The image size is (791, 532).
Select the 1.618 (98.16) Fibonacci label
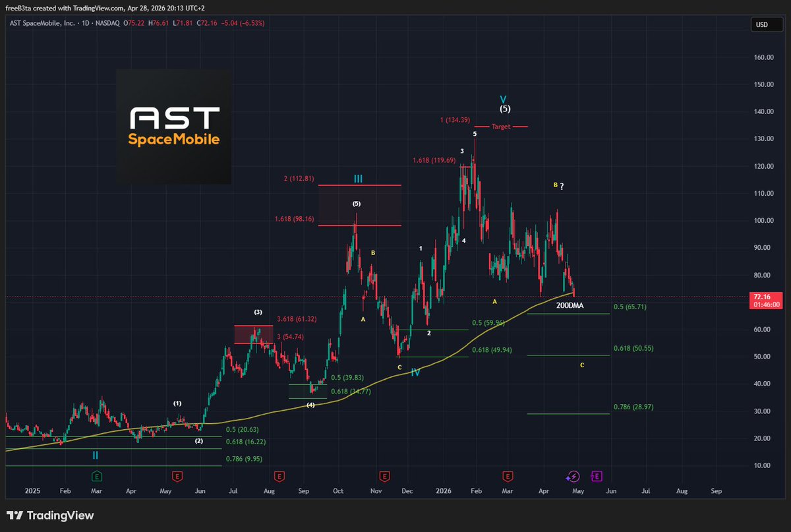pos(295,218)
